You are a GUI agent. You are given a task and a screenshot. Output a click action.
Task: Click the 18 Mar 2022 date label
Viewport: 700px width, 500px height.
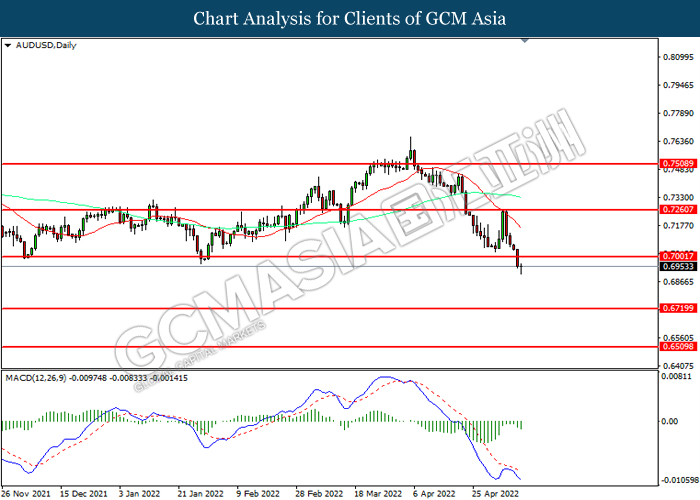378,494
